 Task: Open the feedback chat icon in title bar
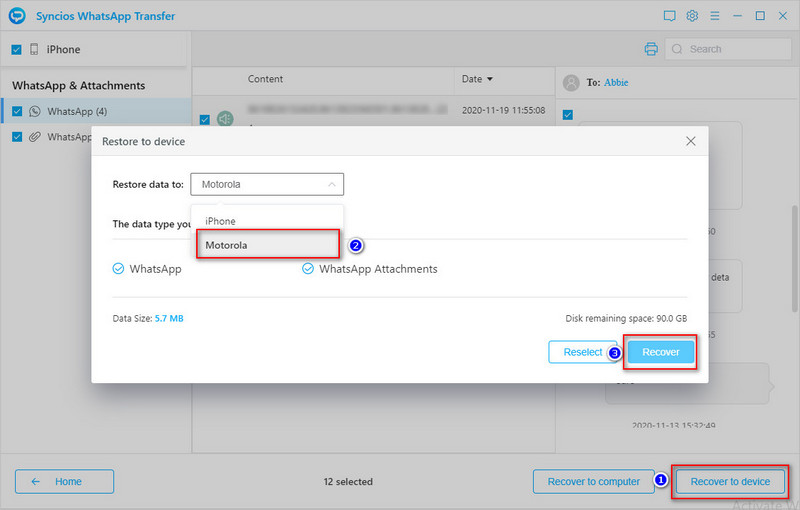tap(669, 16)
